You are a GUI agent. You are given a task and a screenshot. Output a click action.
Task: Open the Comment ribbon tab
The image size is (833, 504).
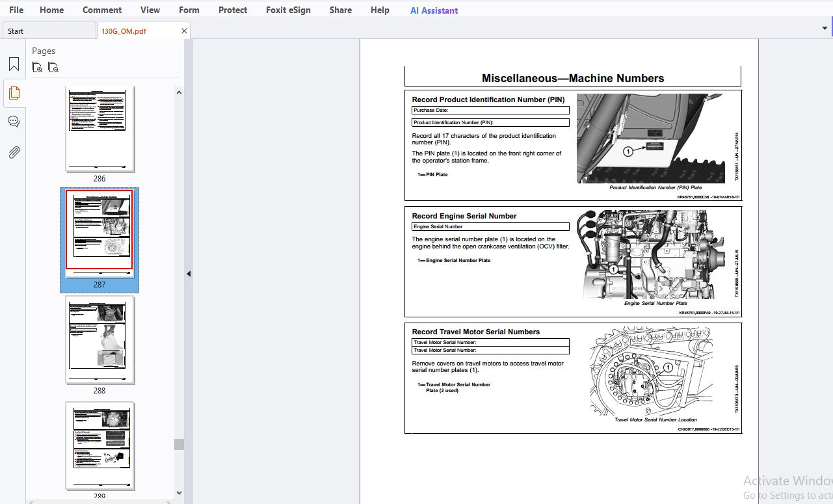coord(102,10)
